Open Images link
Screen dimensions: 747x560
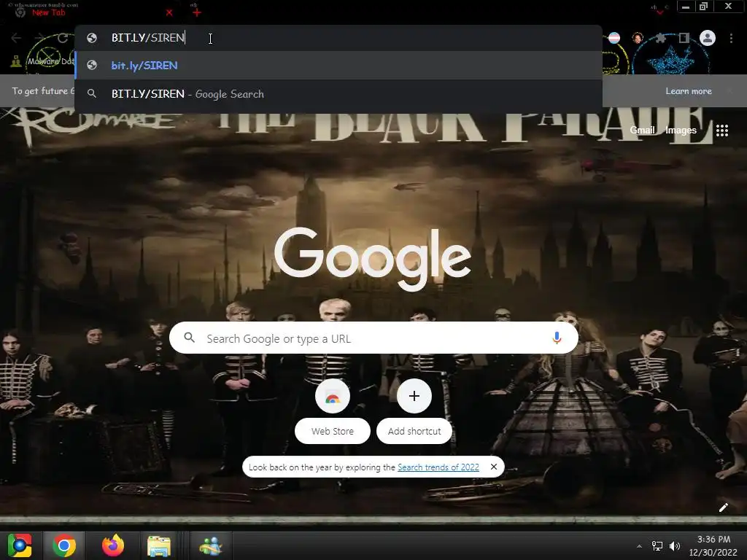(x=681, y=130)
